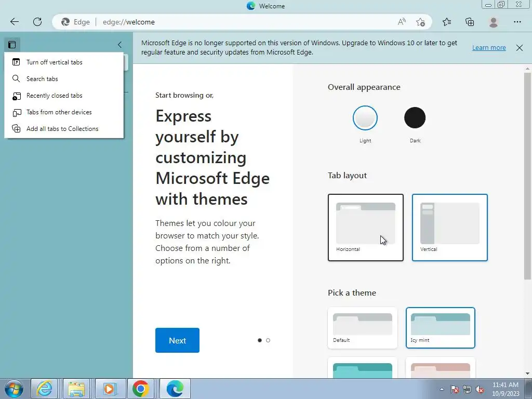Screen dimensions: 532x399
Task: Click the page vertical scrollbar
Action: pyautogui.click(x=527, y=177)
